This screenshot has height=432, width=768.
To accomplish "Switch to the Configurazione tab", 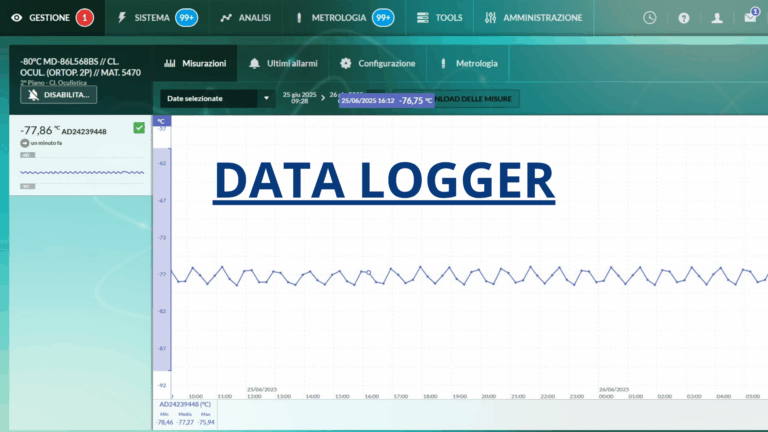I will [x=377, y=63].
